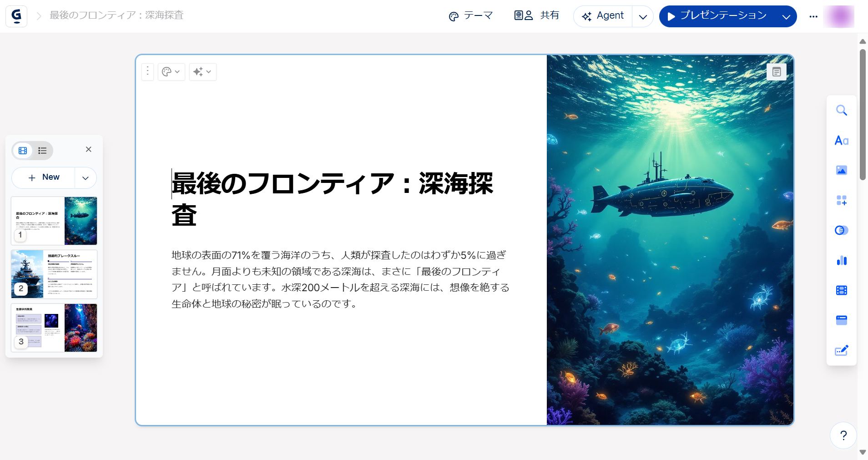
Task: Open the video and media panel
Action: 841,290
